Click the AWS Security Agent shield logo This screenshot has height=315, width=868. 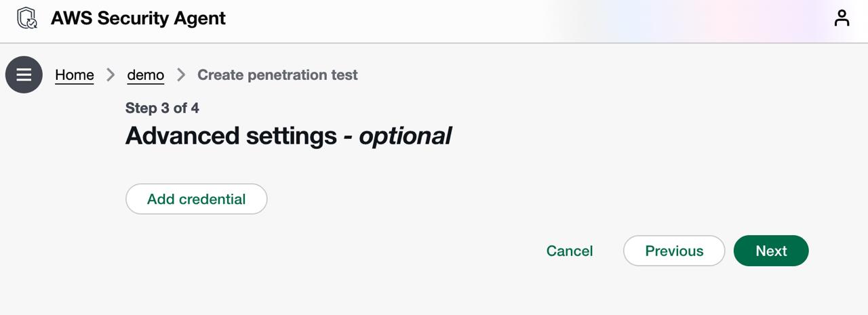(x=27, y=18)
